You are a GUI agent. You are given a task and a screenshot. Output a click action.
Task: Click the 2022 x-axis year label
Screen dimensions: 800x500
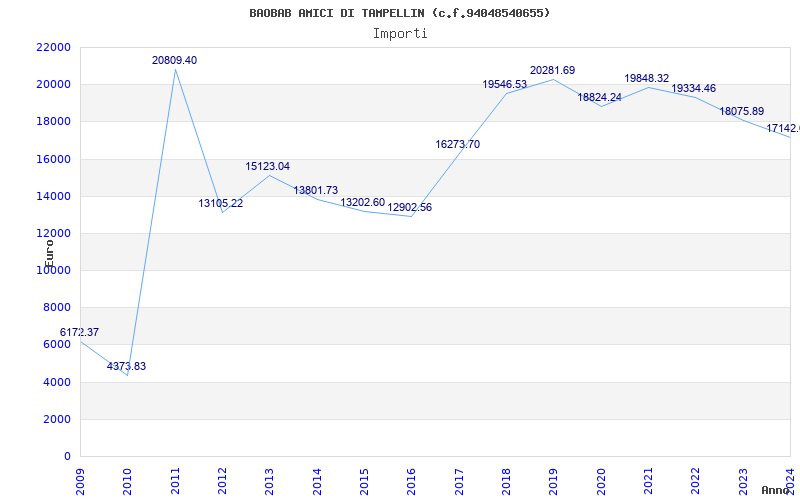696,482
